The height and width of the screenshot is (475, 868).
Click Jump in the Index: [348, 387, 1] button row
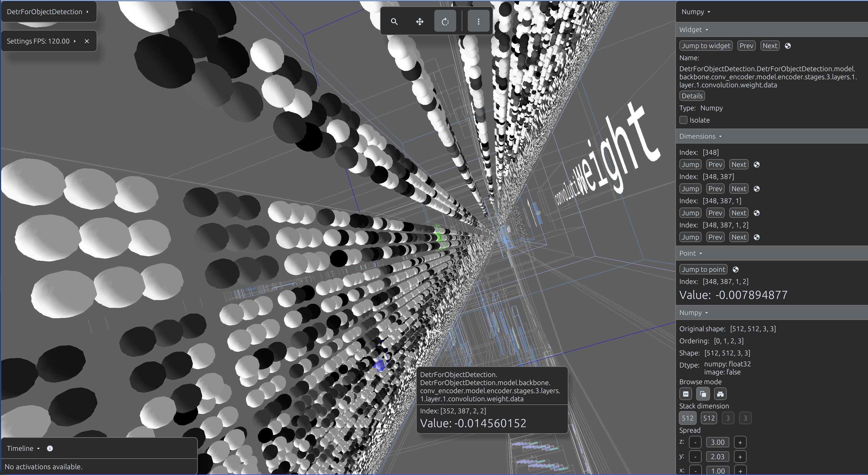690,213
